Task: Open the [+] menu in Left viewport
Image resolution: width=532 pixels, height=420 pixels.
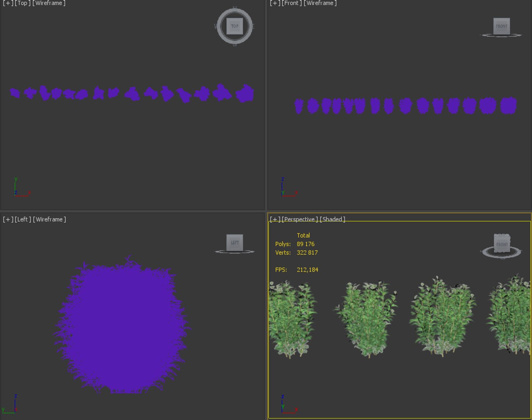Action: click(x=8, y=219)
